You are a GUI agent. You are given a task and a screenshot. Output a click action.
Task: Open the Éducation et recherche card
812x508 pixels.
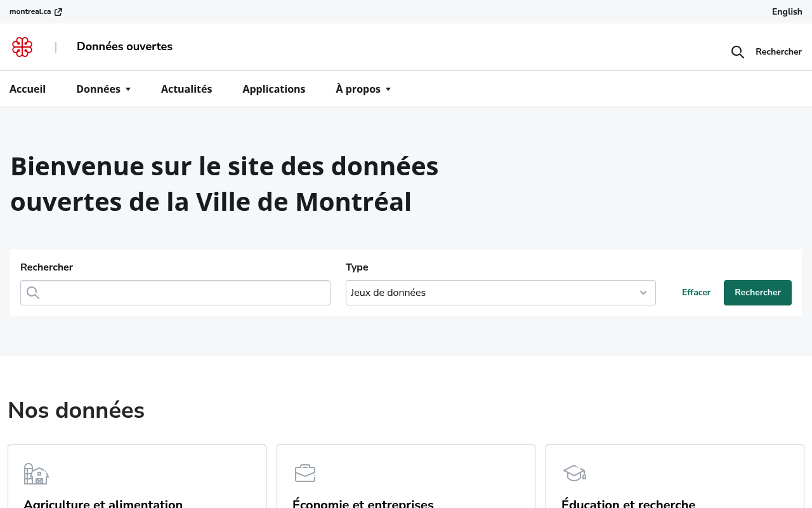675,476
